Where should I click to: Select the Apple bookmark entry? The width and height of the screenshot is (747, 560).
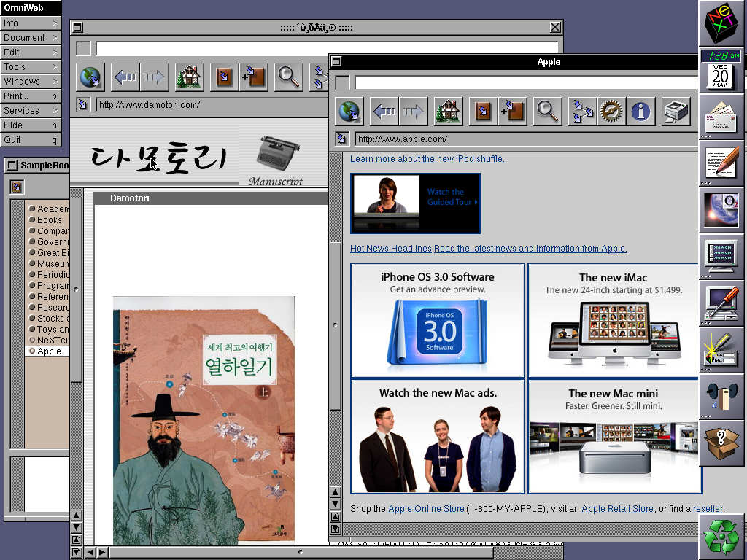(x=47, y=351)
